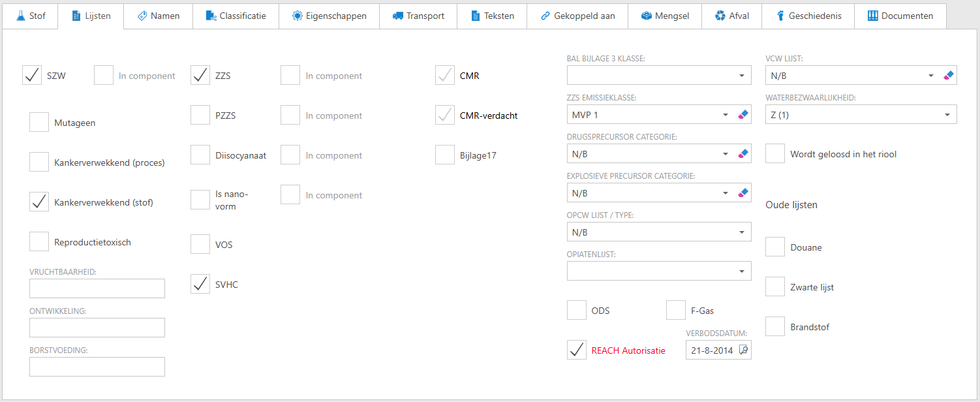The height and width of the screenshot is (402, 980).
Task: Enable the Mutageen checkbox
Action: coord(39,123)
